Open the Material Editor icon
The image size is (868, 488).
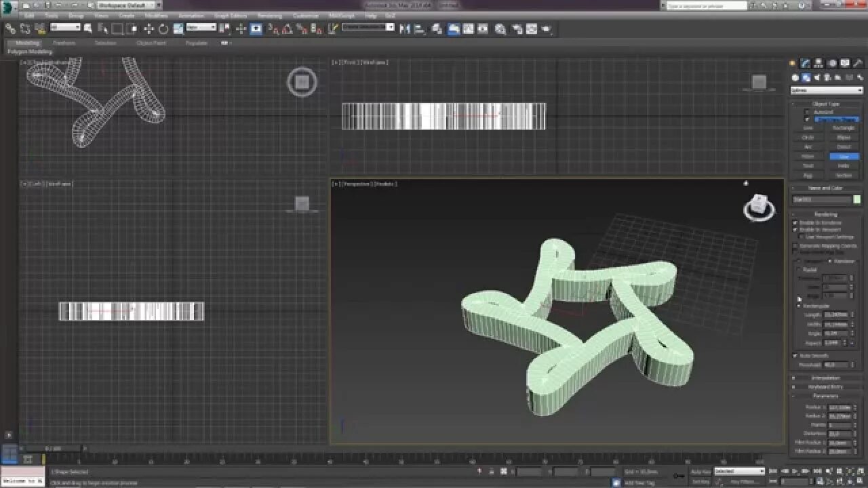coord(500,28)
